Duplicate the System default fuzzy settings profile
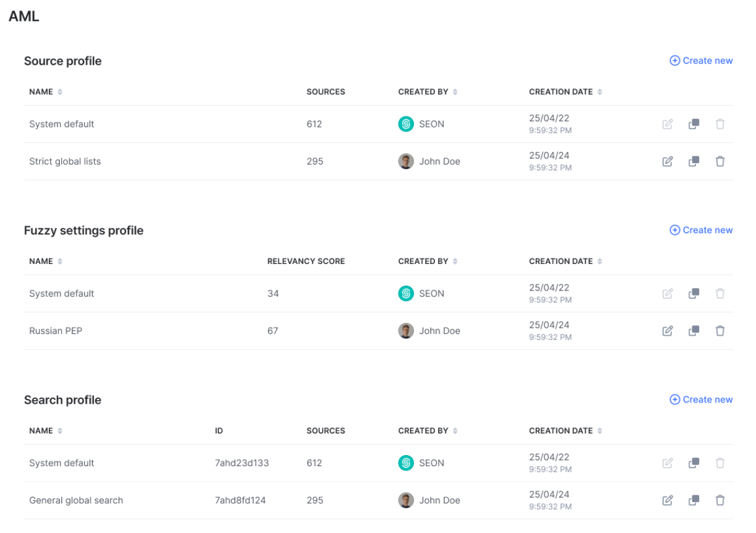Viewport: 756px width, 533px height. (694, 294)
